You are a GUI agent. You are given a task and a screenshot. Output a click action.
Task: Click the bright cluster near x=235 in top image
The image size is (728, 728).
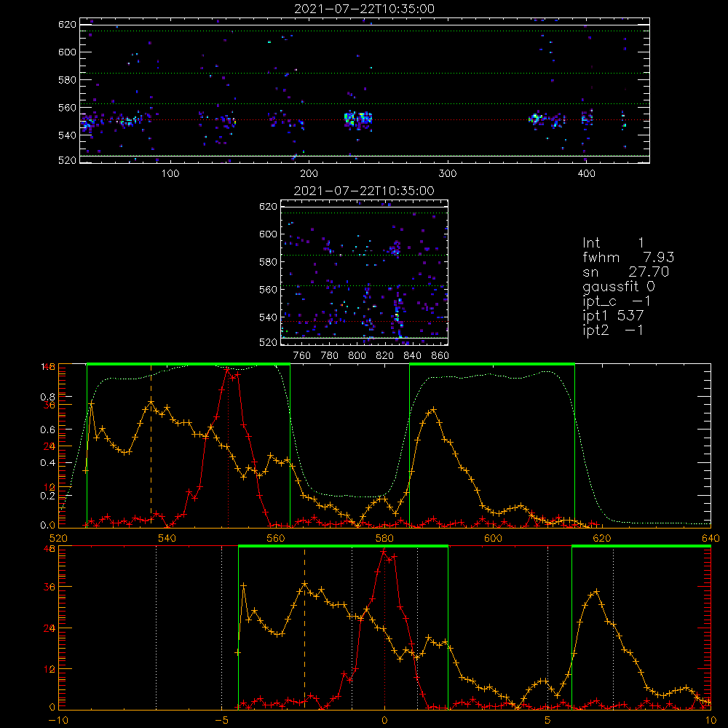[357, 119]
